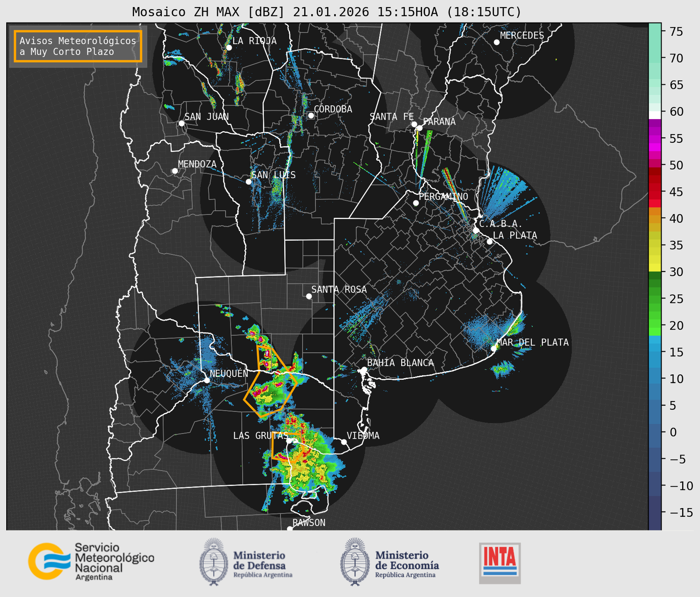
Task: Click the SAN JUAN label text
Action: (207, 117)
